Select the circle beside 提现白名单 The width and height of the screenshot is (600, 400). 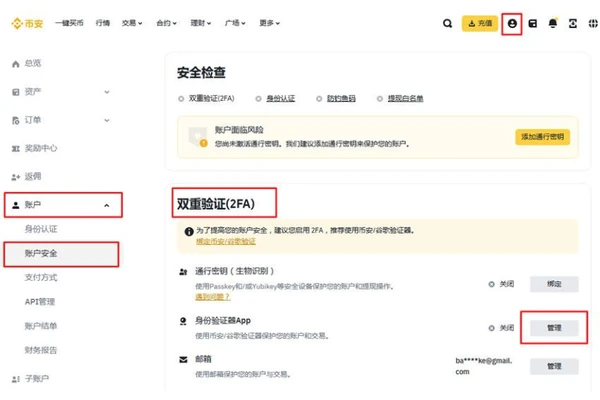click(380, 99)
